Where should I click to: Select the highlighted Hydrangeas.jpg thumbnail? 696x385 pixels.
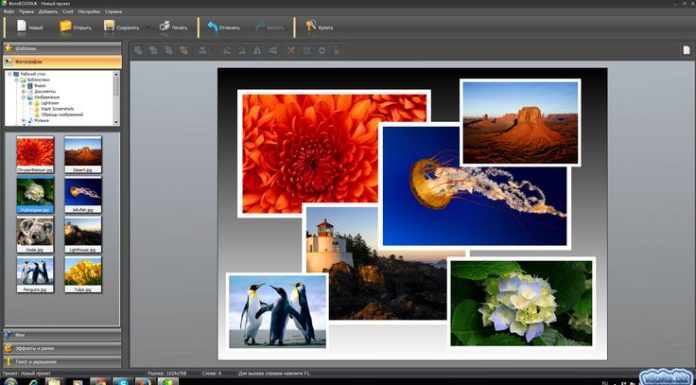pos(35,194)
